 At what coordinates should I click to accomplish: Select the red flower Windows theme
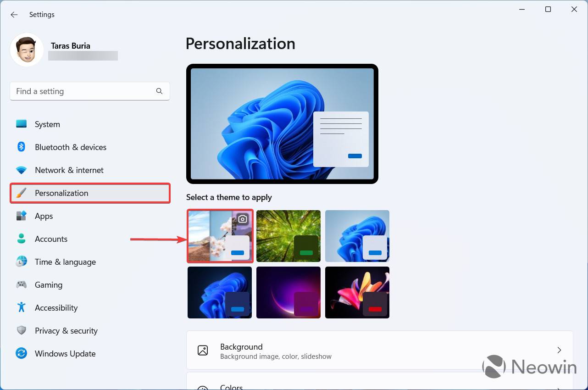pos(357,292)
